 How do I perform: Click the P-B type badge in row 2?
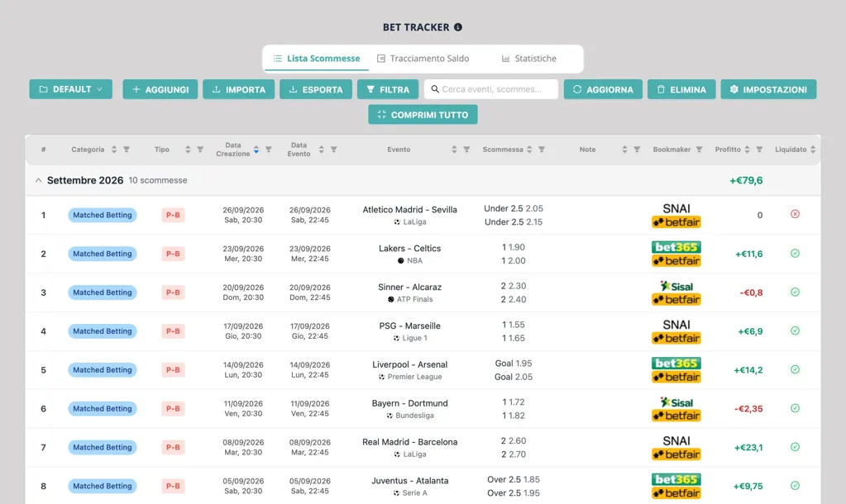pos(173,254)
